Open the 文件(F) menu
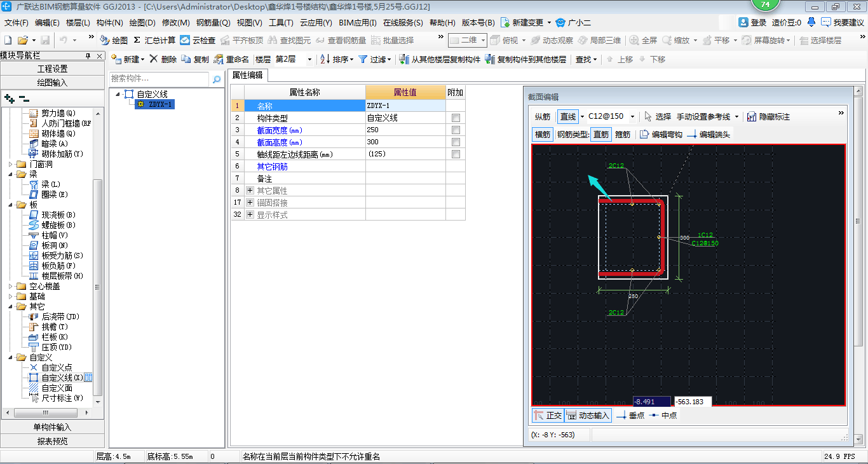 17,22
